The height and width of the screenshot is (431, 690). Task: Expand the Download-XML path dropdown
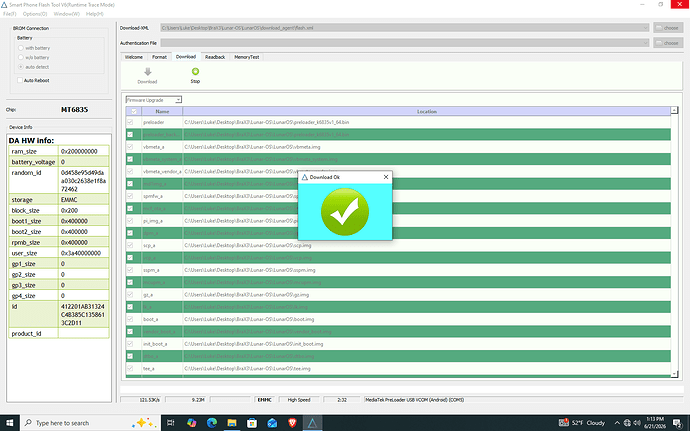tap(645, 28)
